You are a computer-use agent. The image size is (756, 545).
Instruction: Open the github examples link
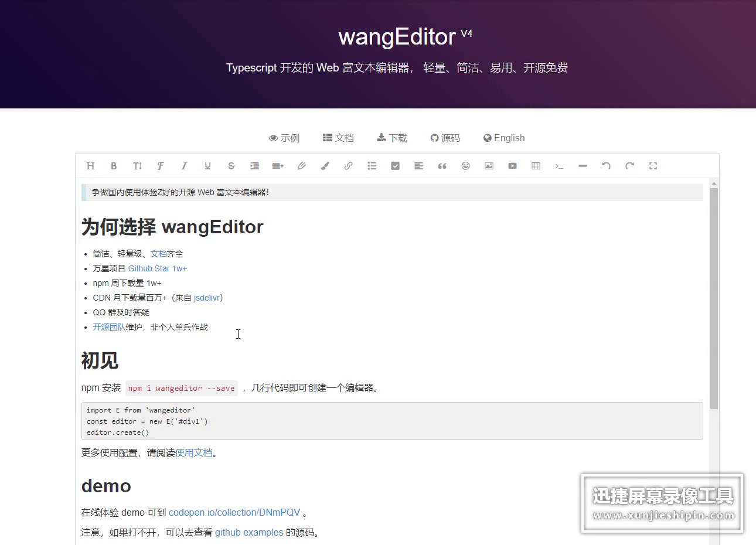click(249, 533)
